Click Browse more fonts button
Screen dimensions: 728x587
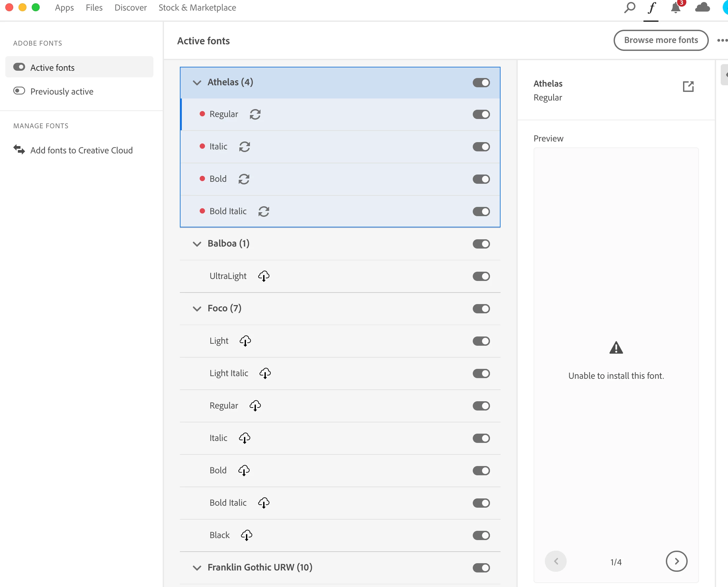pyautogui.click(x=660, y=40)
